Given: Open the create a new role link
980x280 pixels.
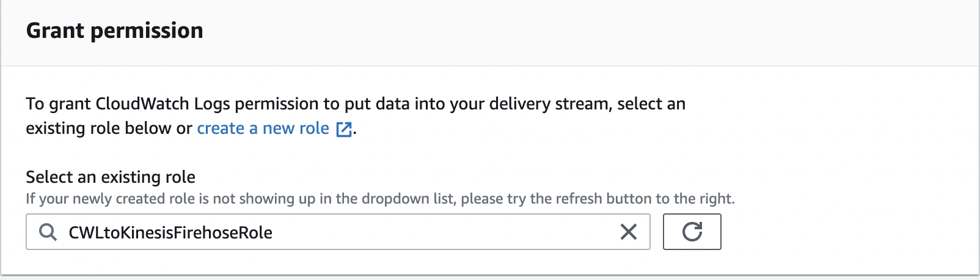Looking at the screenshot, I should pos(263,128).
